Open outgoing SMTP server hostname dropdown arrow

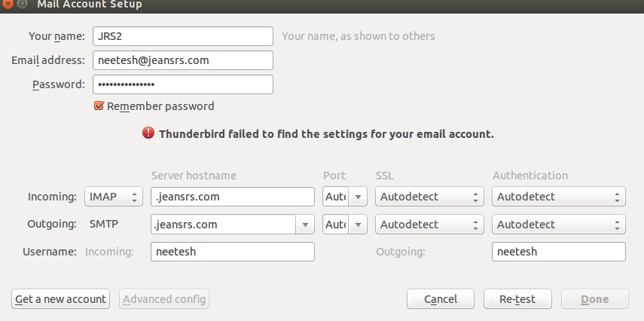(x=305, y=225)
